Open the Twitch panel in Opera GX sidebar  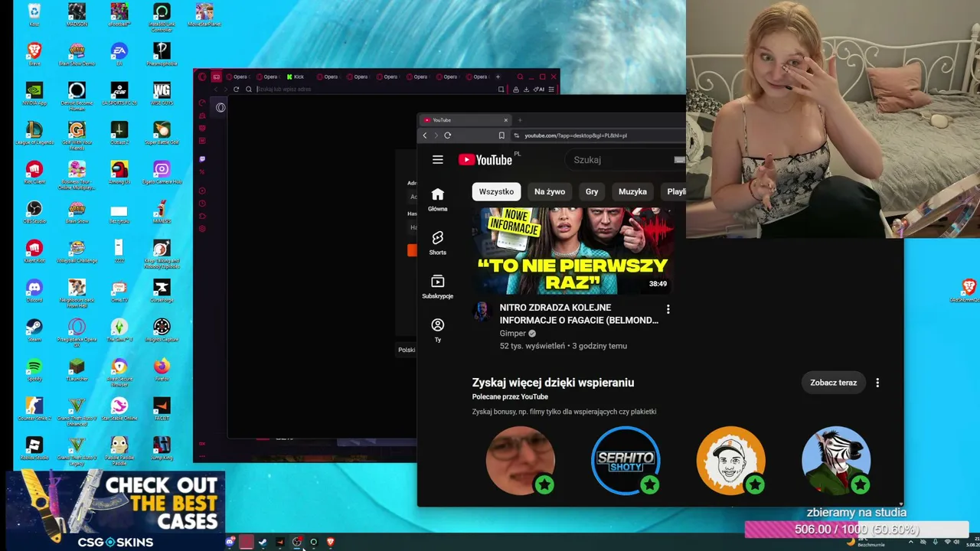[202, 159]
